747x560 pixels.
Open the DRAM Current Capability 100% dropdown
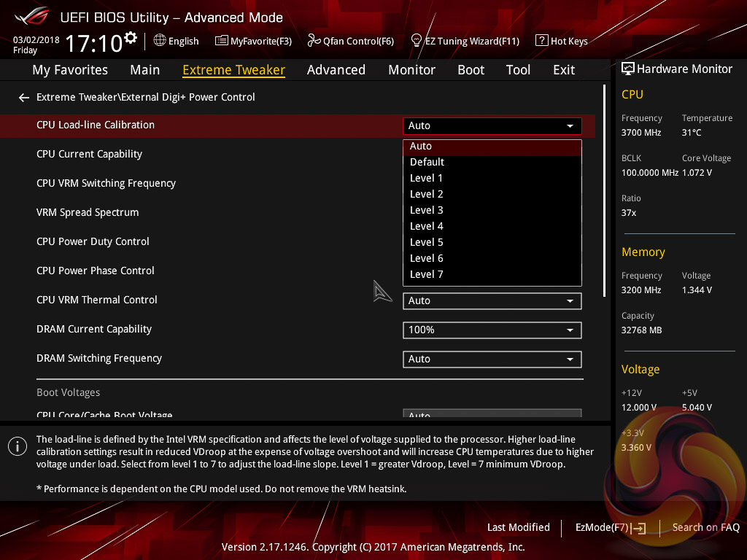[x=492, y=330]
